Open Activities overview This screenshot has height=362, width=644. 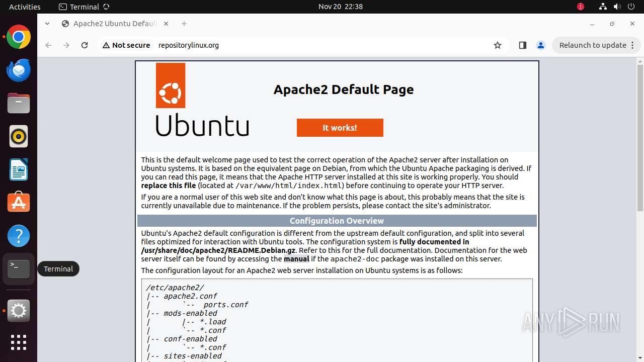pyautogui.click(x=25, y=7)
